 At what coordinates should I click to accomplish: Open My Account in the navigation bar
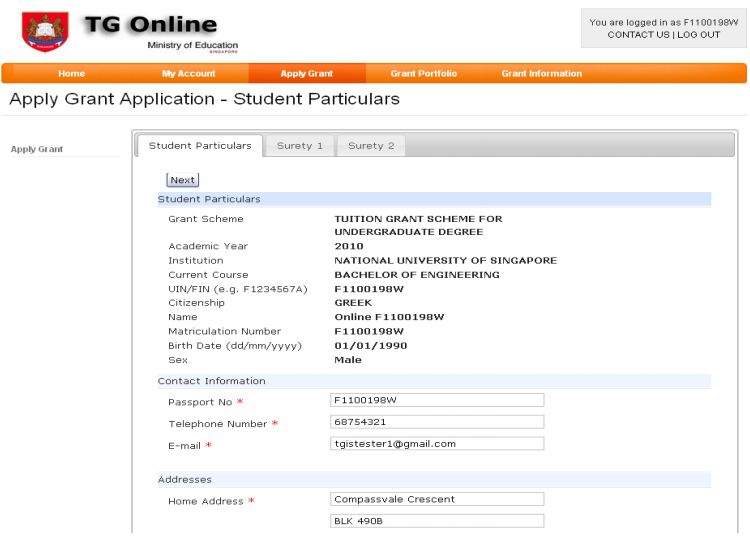[188, 74]
